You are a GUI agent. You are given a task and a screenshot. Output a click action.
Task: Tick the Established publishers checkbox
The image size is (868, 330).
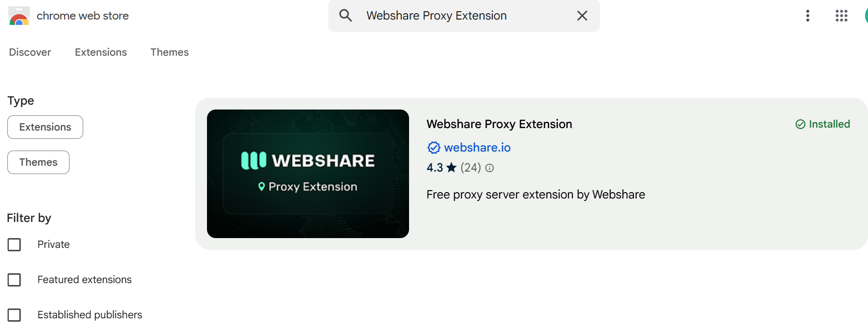tap(14, 315)
